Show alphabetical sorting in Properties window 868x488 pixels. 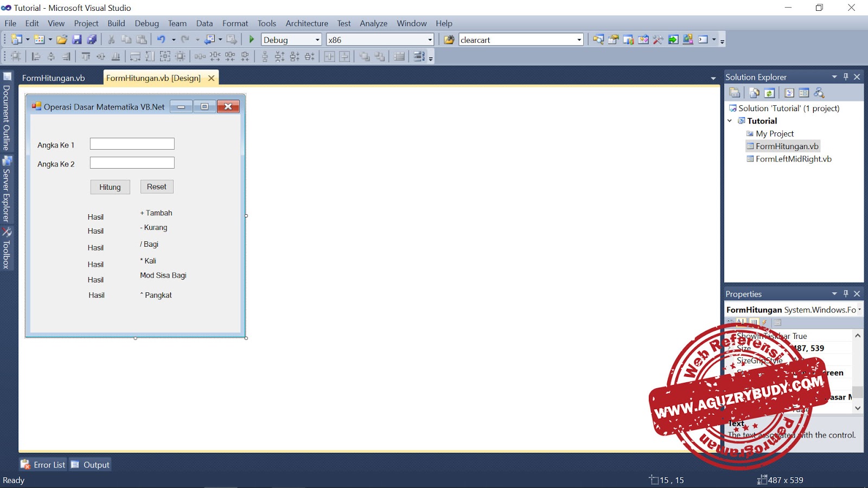tap(741, 322)
